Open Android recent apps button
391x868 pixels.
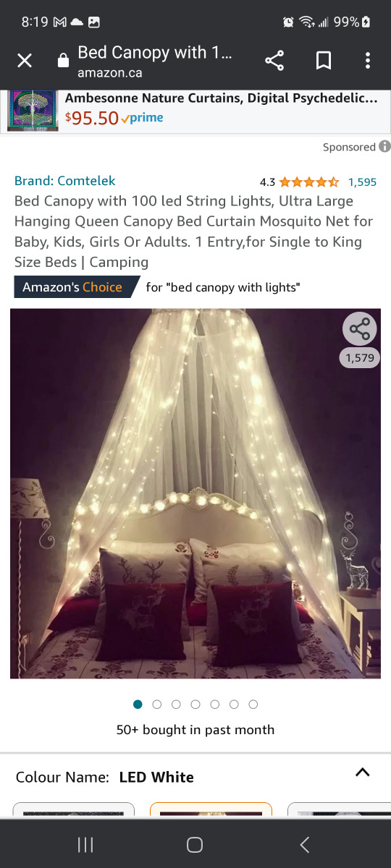click(85, 844)
